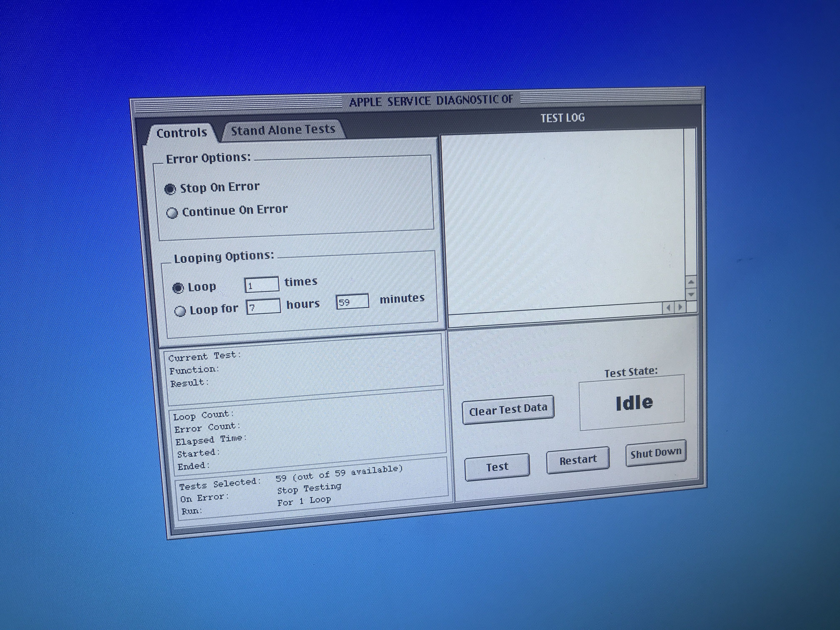Choose the Loop times radio button

tap(178, 288)
